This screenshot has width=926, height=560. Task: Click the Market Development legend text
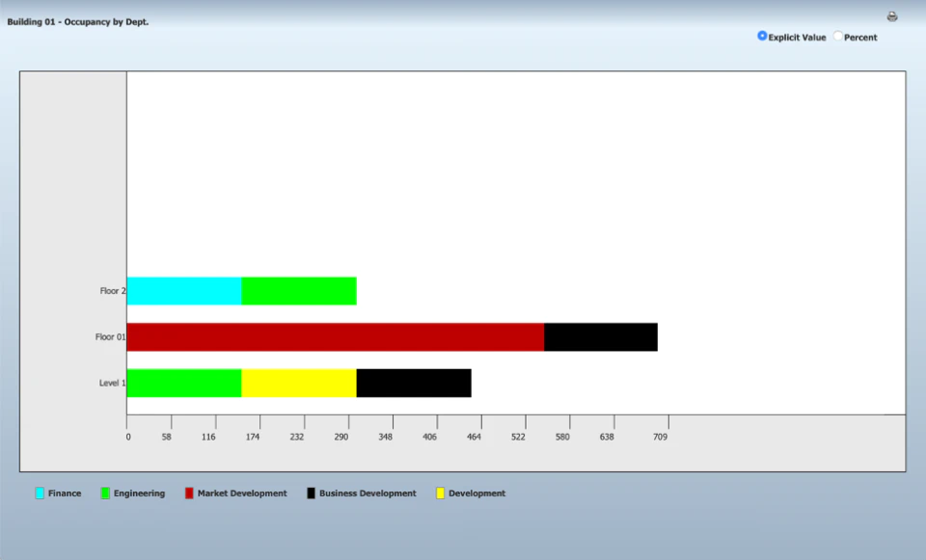(x=242, y=493)
